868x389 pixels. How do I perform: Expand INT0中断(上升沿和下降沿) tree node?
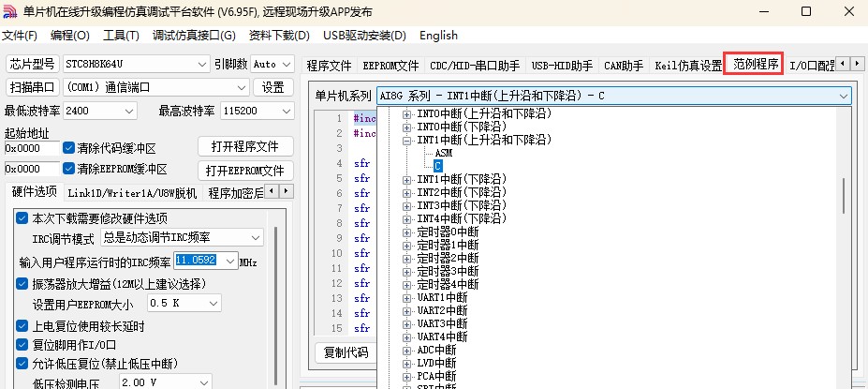coord(407,114)
